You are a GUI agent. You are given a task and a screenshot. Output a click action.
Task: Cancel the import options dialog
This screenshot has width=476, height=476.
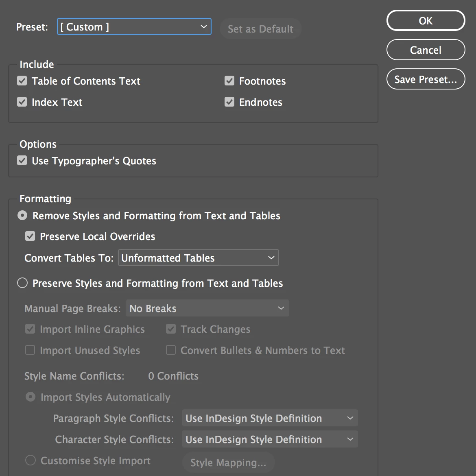426,50
